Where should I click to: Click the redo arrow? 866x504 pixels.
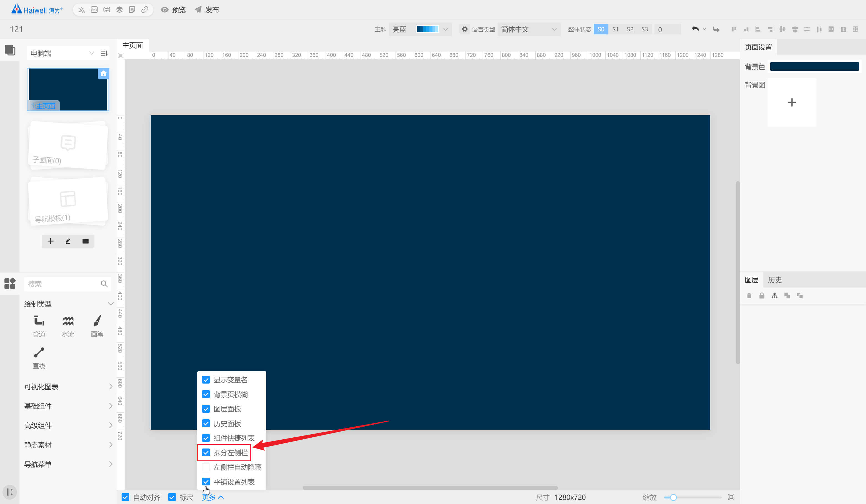716,29
